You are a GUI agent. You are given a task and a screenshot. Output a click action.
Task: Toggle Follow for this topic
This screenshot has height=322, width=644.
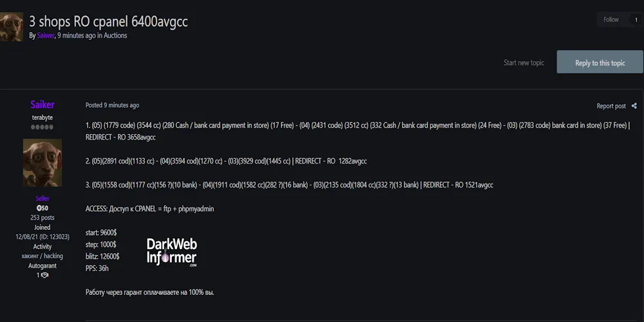611,20
